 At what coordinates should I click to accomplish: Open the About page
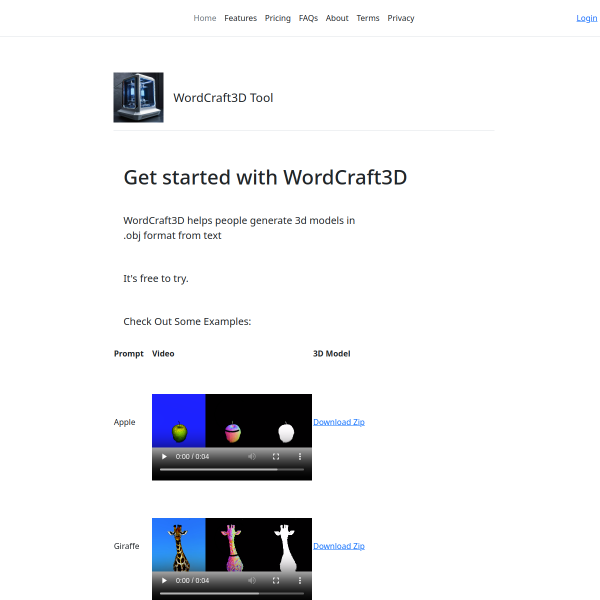[x=337, y=18]
